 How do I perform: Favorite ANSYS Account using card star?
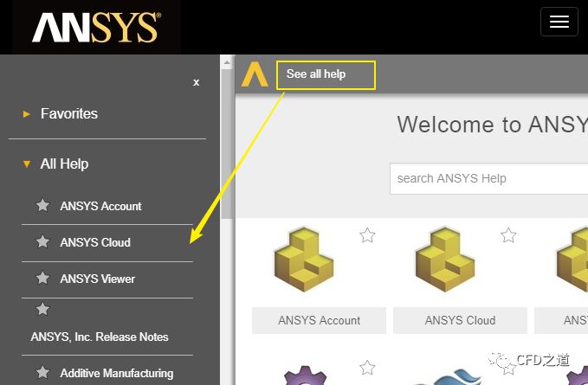coord(368,235)
